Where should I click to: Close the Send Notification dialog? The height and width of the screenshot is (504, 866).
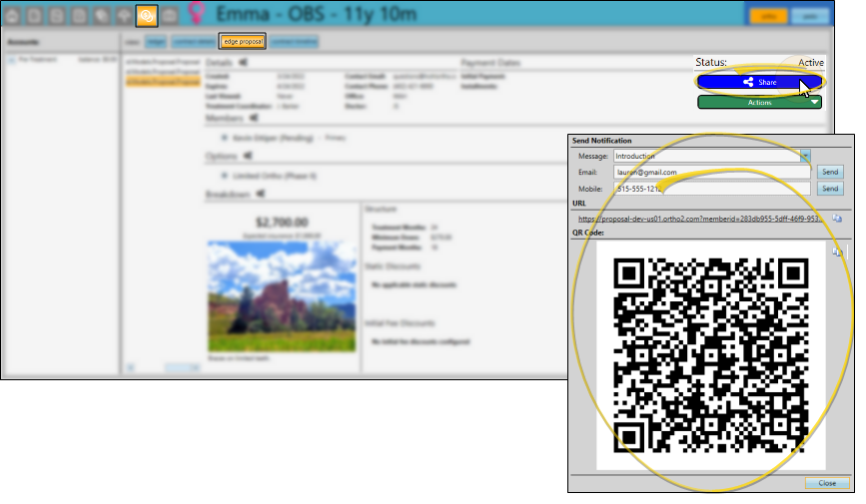[827, 483]
